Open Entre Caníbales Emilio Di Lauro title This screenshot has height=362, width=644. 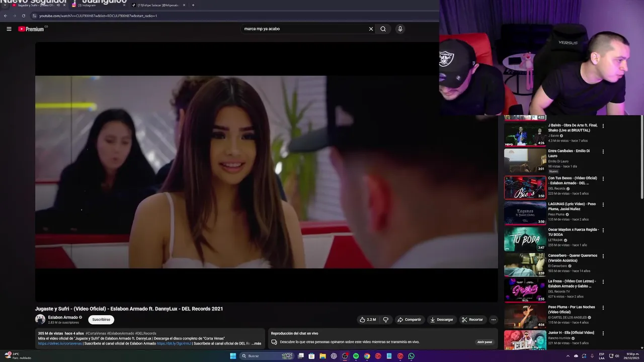[569, 153]
